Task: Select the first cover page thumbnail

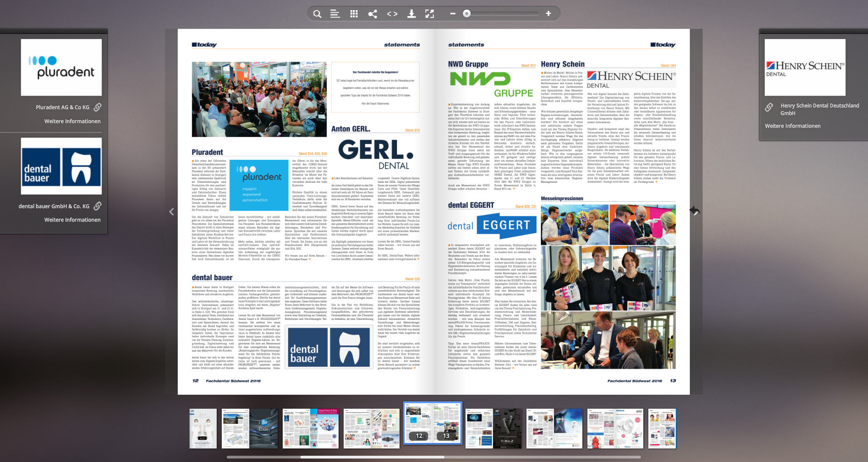Action: (x=203, y=429)
